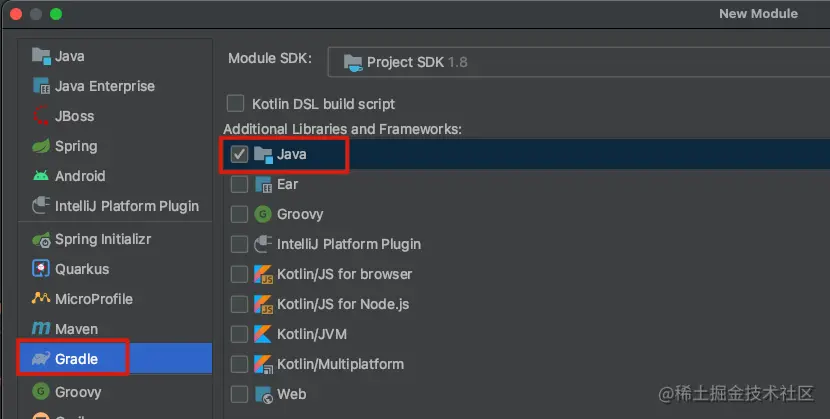
Task: Click the 'Spring Initializr' label text
Action: pos(103,239)
